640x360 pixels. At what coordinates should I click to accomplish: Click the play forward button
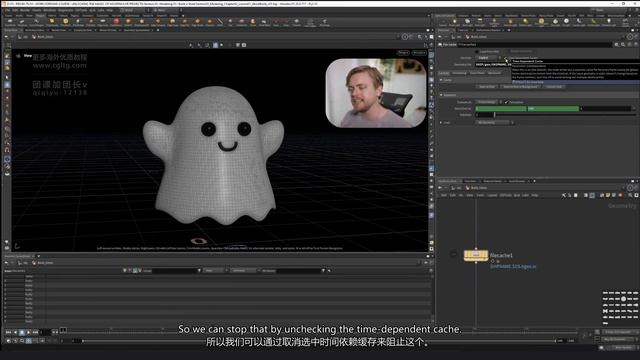29,332
